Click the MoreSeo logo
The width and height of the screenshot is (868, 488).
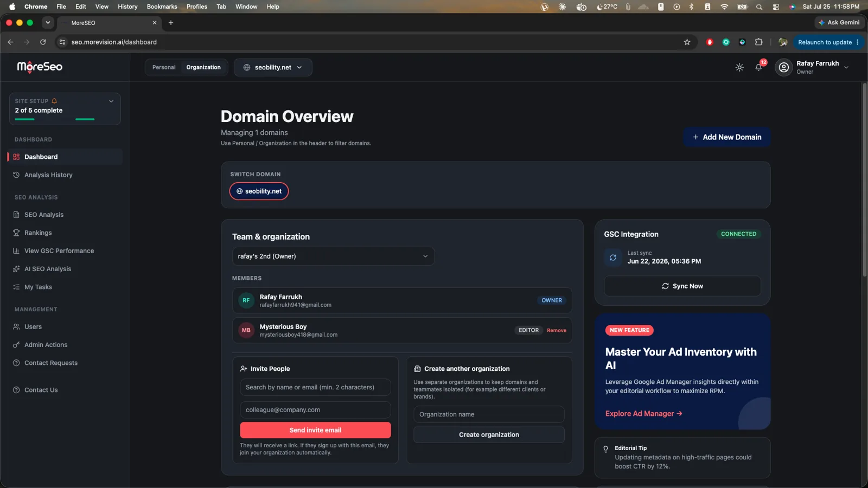point(40,67)
